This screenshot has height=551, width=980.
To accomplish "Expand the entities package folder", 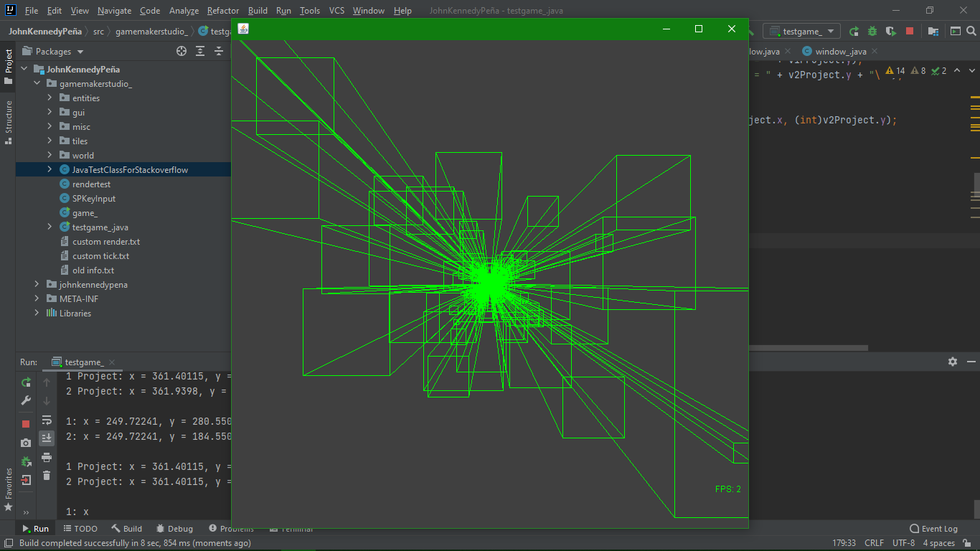I will click(50, 98).
